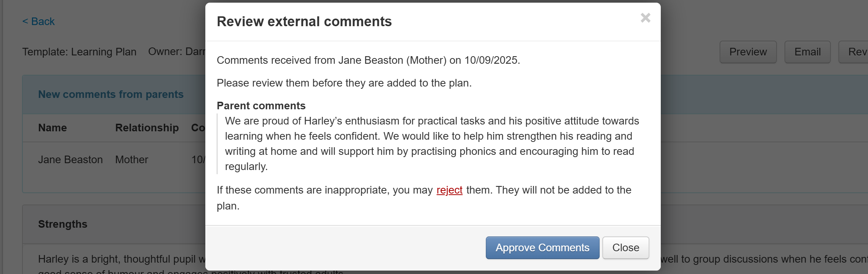This screenshot has height=274, width=868.
Task: Click the Comments received from Jane Beaston line
Action: [x=368, y=60]
